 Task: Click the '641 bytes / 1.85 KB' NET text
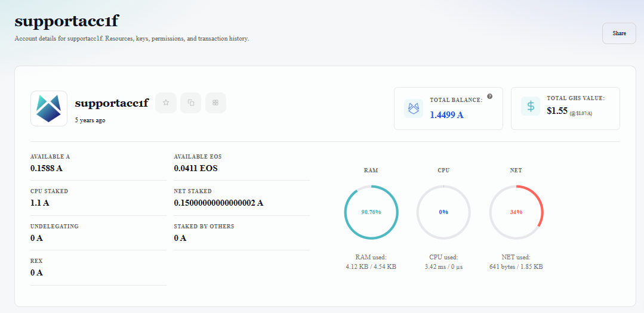[x=516, y=266]
